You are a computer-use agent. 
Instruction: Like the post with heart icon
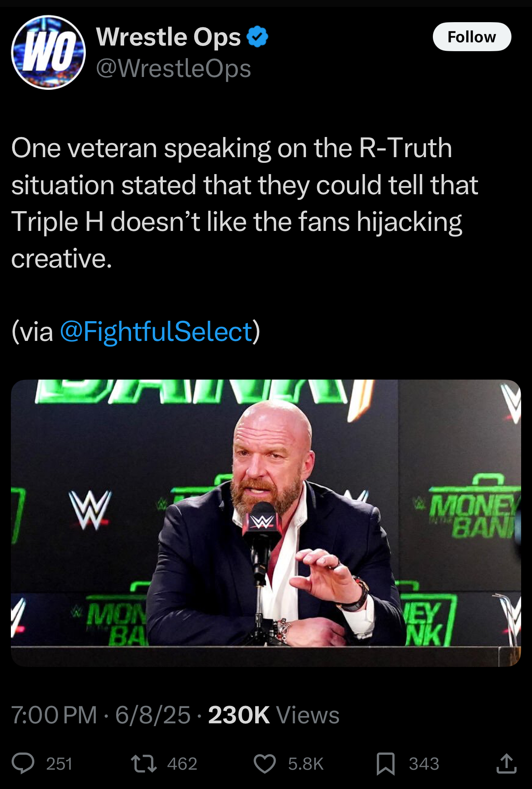(x=265, y=764)
